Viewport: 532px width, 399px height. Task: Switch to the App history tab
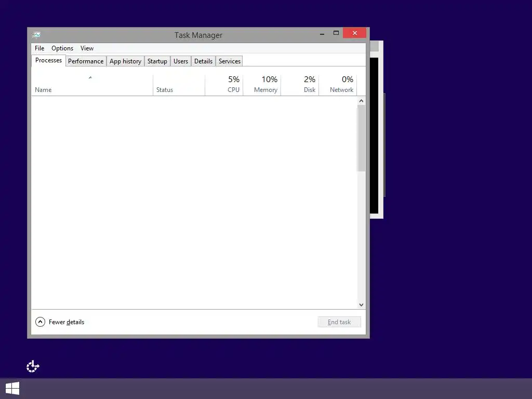coord(125,61)
